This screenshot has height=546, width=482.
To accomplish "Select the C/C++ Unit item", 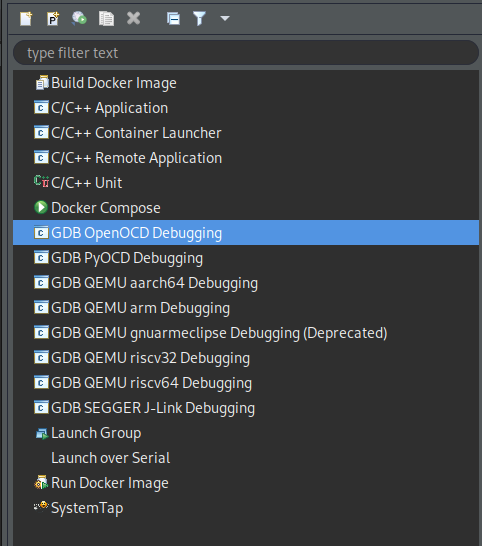I will click(x=86, y=183).
